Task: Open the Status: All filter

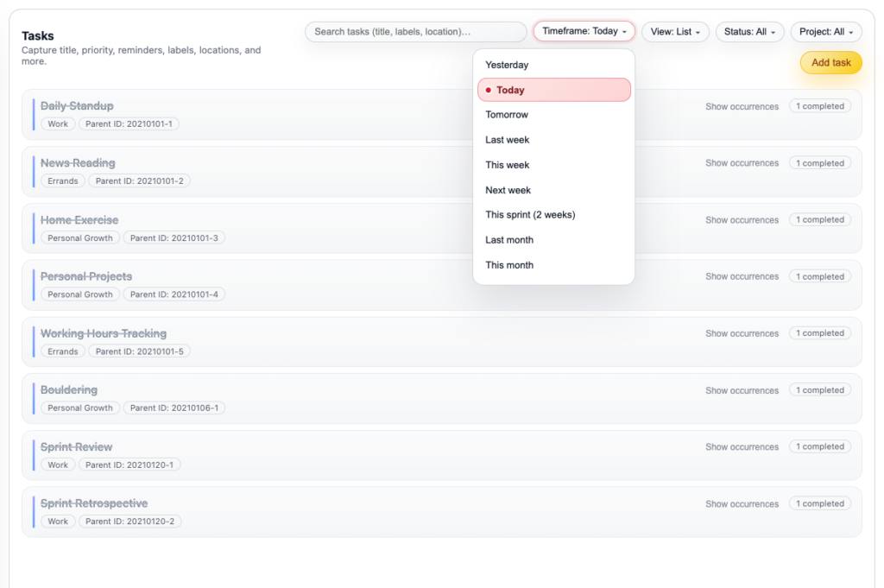Action: (749, 32)
